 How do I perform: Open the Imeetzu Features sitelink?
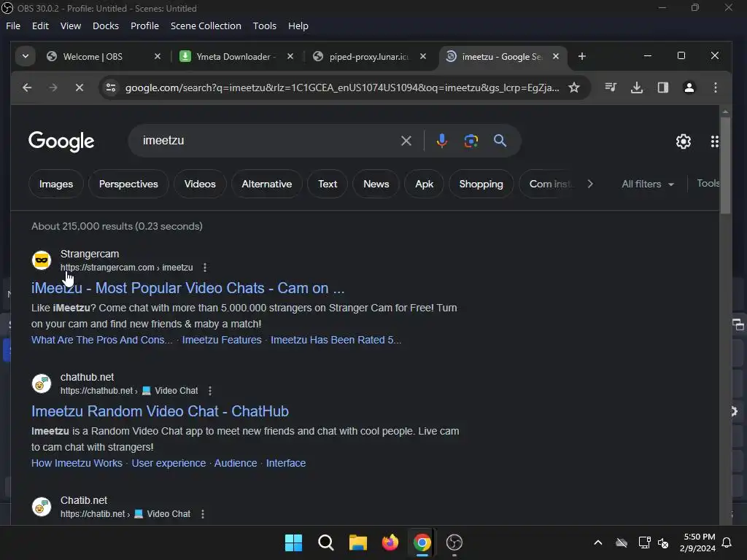coord(222,340)
